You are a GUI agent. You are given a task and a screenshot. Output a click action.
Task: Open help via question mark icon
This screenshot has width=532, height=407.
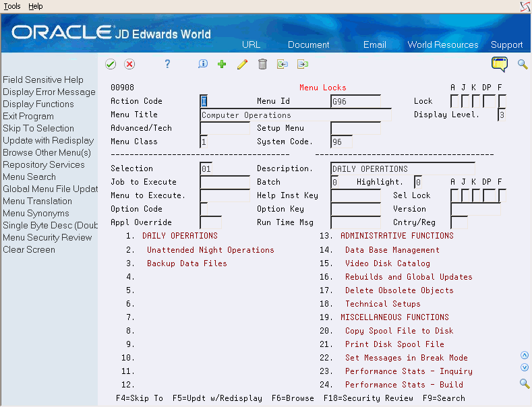pos(167,64)
